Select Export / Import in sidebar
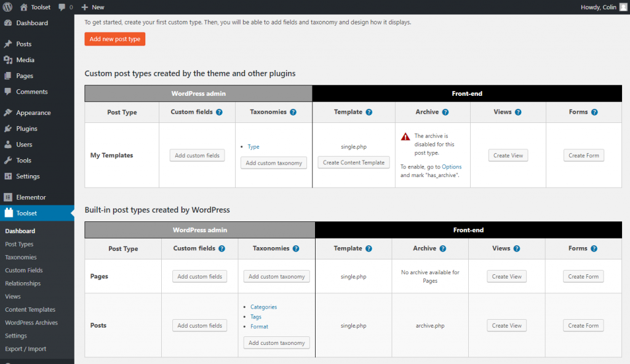 [x=25, y=349]
